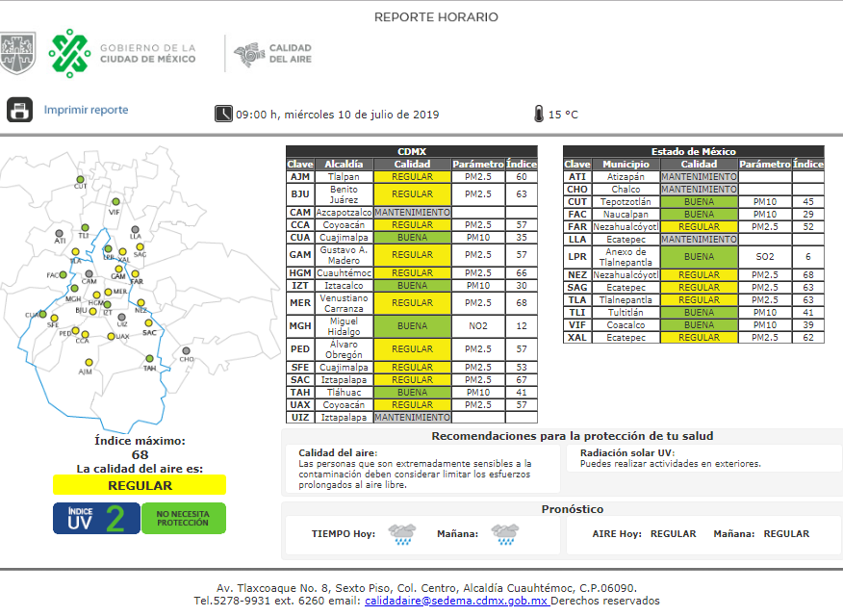The image size is (843, 616).
Task: Select the MER station marker on the map
Action: coord(108,292)
